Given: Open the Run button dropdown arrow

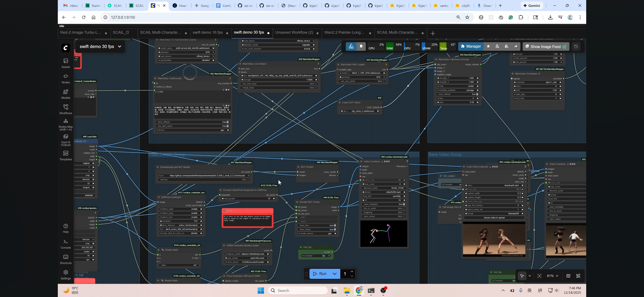Looking at the screenshot, I should [x=335, y=274].
